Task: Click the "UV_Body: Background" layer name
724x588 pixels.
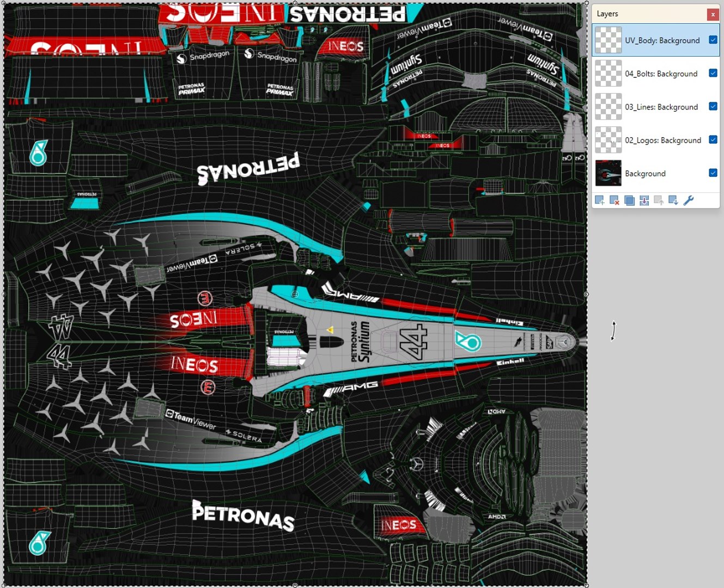Action: tap(662, 40)
